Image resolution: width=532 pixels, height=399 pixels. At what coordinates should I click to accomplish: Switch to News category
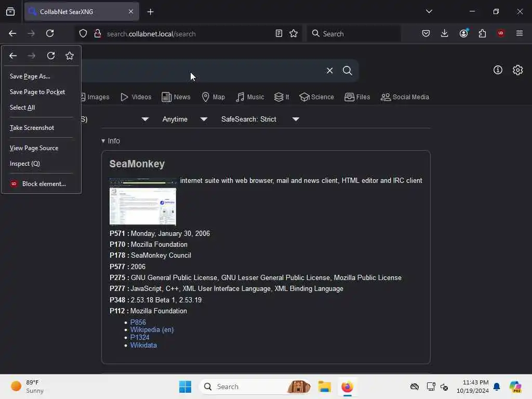tap(176, 97)
